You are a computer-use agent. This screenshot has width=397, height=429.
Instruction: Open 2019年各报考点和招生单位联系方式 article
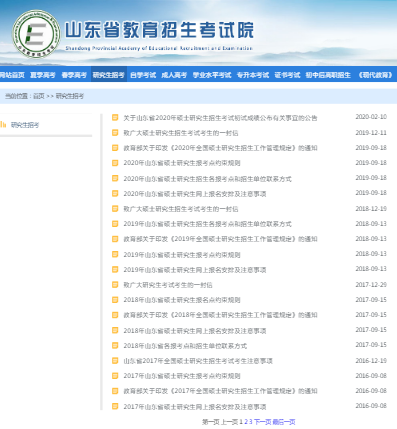(207, 224)
